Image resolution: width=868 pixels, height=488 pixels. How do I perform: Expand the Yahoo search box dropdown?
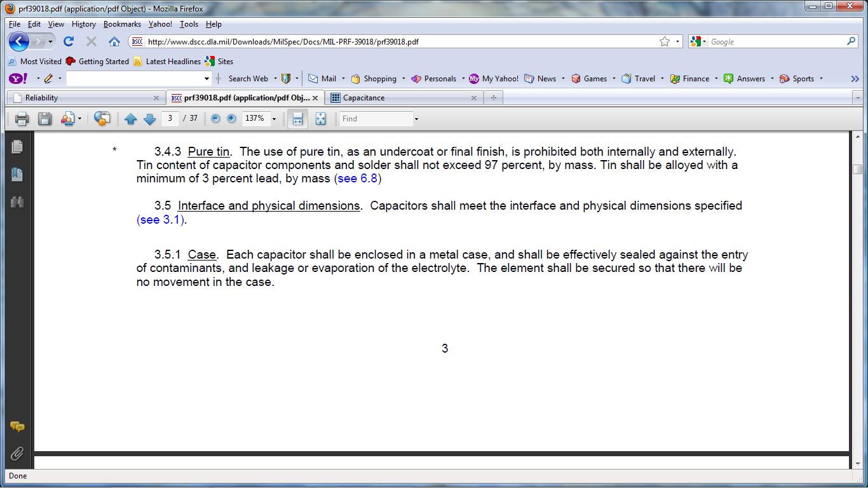click(x=207, y=79)
